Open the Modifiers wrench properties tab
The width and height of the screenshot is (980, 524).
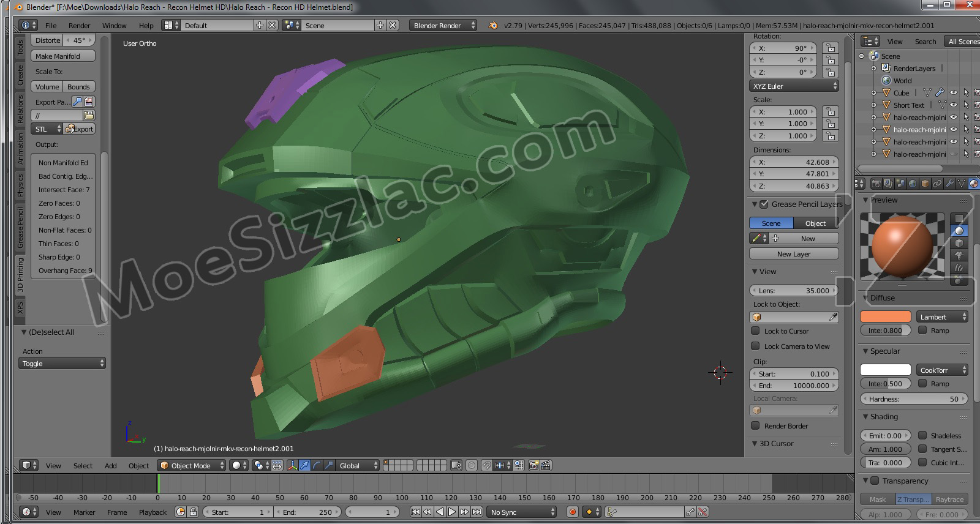(949, 184)
